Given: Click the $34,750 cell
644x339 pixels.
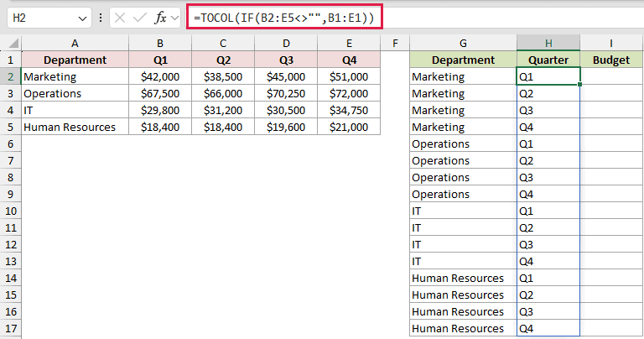Looking at the screenshot, I should coord(349,111).
